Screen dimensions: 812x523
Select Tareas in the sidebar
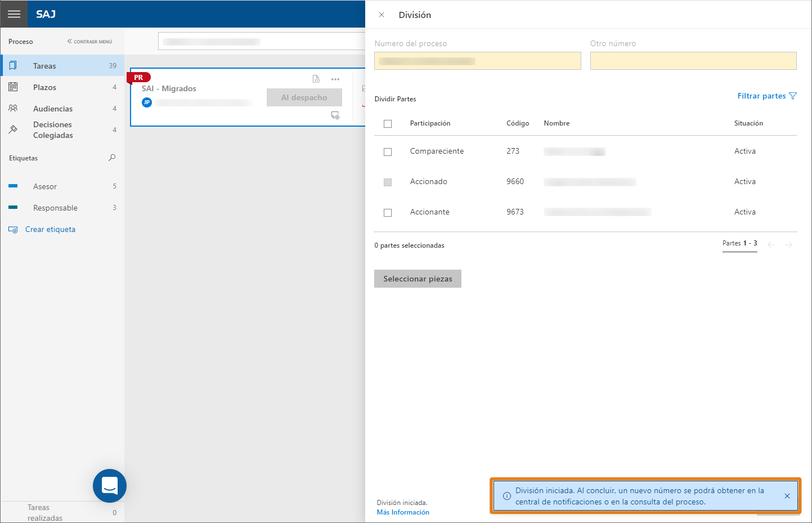(x=62, y=66)
